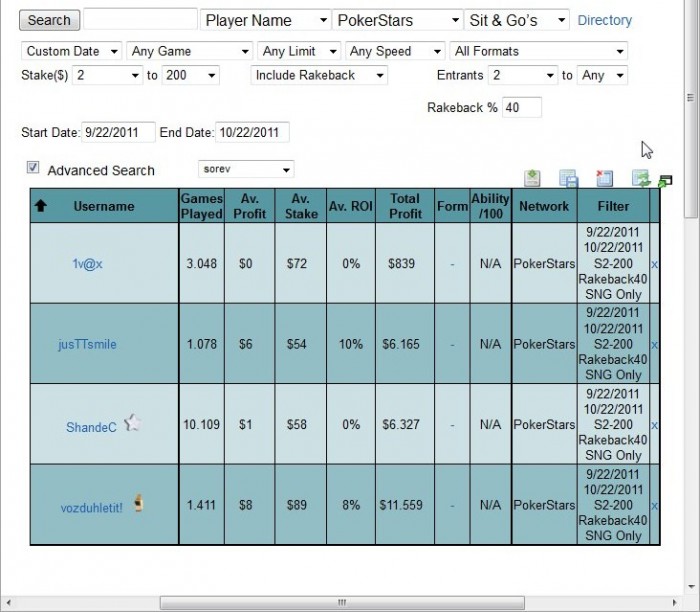Open the Directory link
Screen dimensions: 700x612
(x=604, y=20)
